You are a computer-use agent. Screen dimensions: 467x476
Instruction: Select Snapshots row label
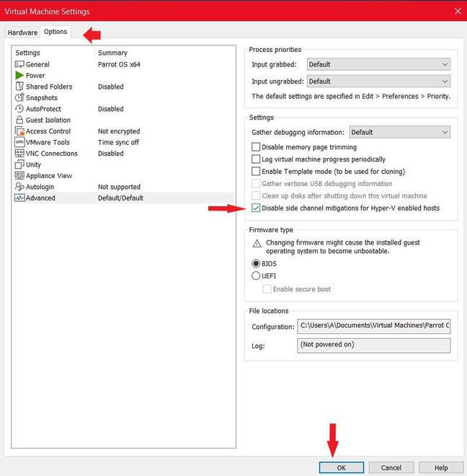42,98
